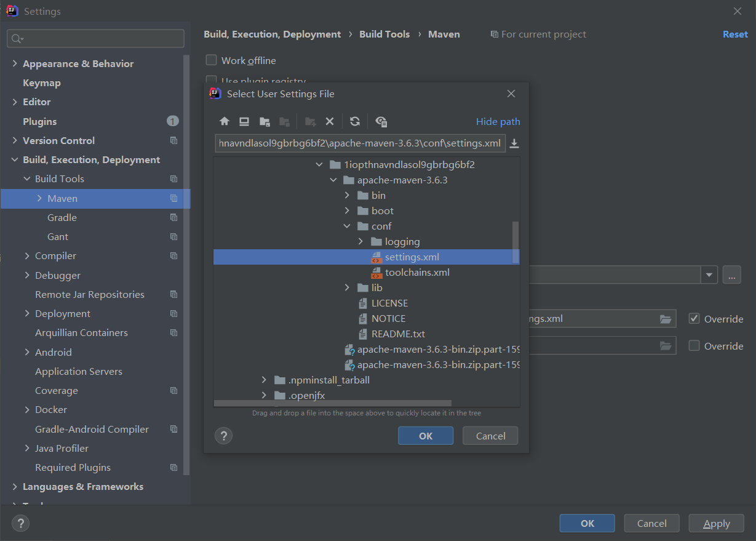Viewport: 756px width, 541px height.
Task: Click Cancel in Settings window
Action: [x=652, y=523]
